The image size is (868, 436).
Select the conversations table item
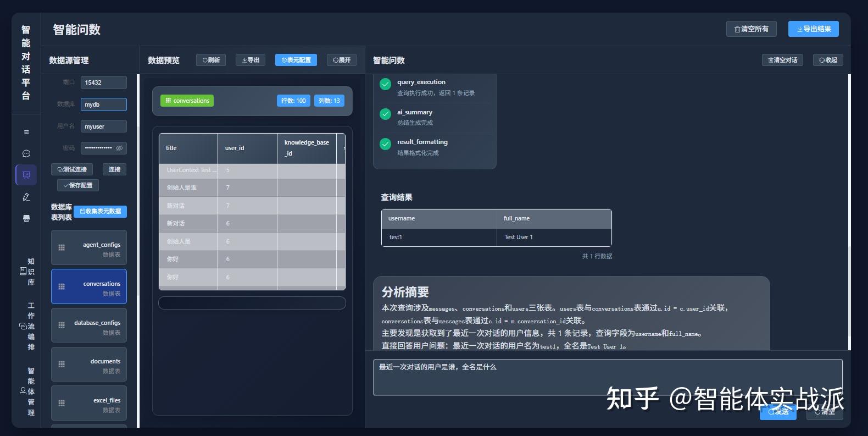pyautogui.click(x=89, y=286)
